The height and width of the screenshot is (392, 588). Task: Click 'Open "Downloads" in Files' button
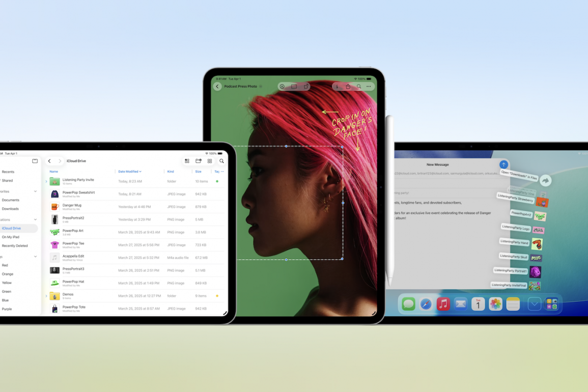519,175
